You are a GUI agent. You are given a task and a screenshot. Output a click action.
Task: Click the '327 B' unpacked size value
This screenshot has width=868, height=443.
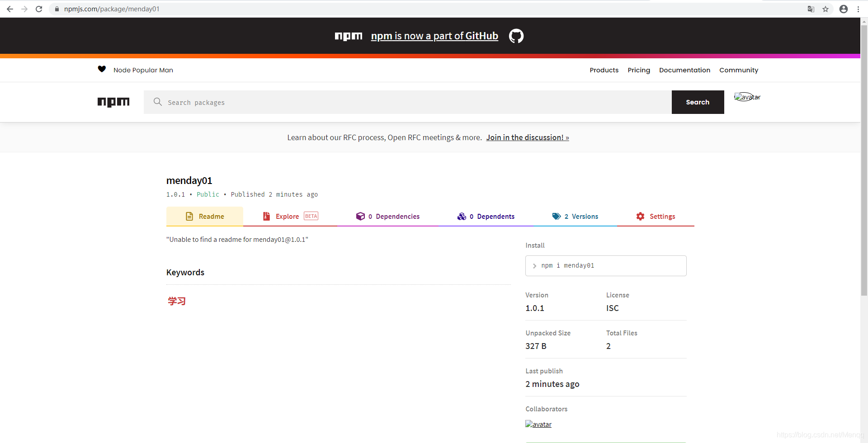[x=536, y=346]
